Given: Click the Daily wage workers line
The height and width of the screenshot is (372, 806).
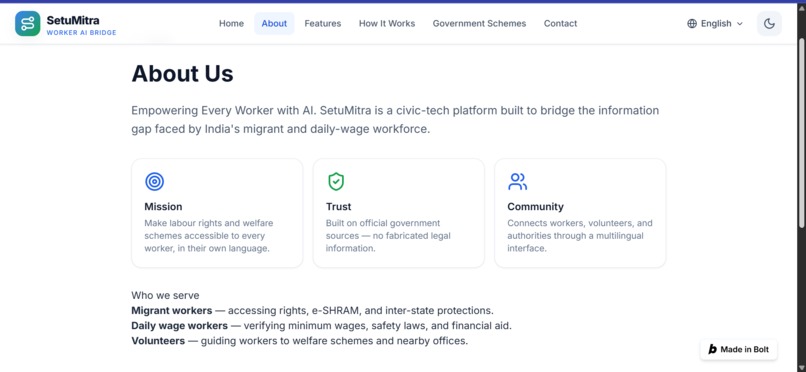Looking at the screenshot, I should (321, 326).
